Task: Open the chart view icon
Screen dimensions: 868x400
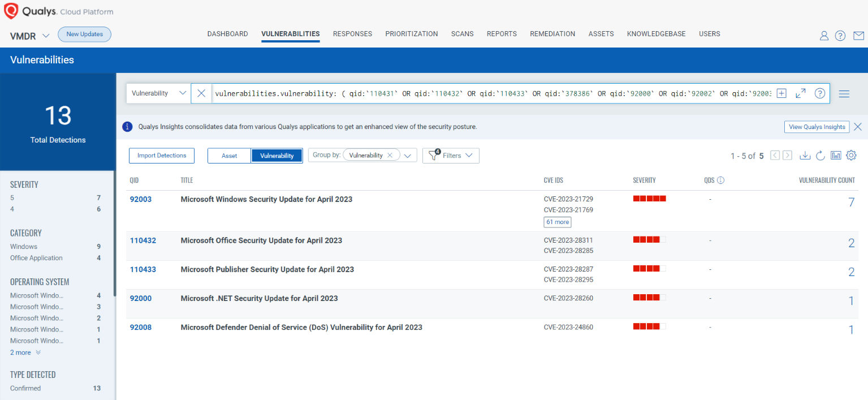Action: coord(836,156)
